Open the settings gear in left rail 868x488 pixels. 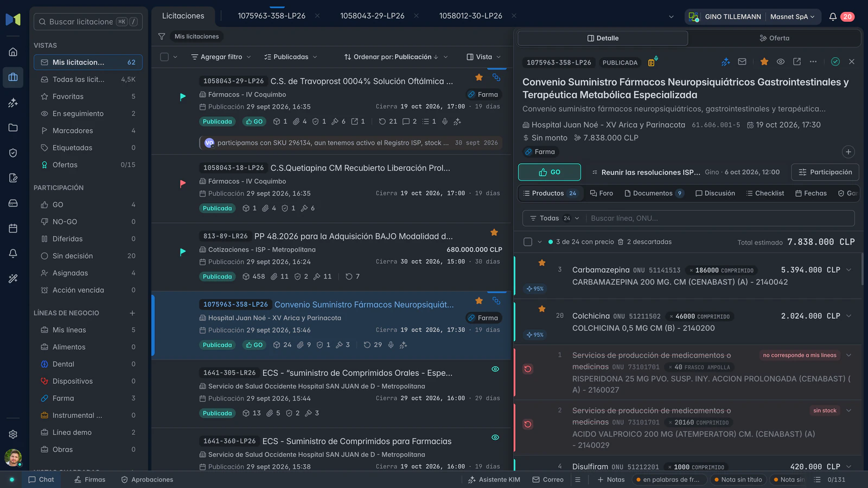click(13, 434)
